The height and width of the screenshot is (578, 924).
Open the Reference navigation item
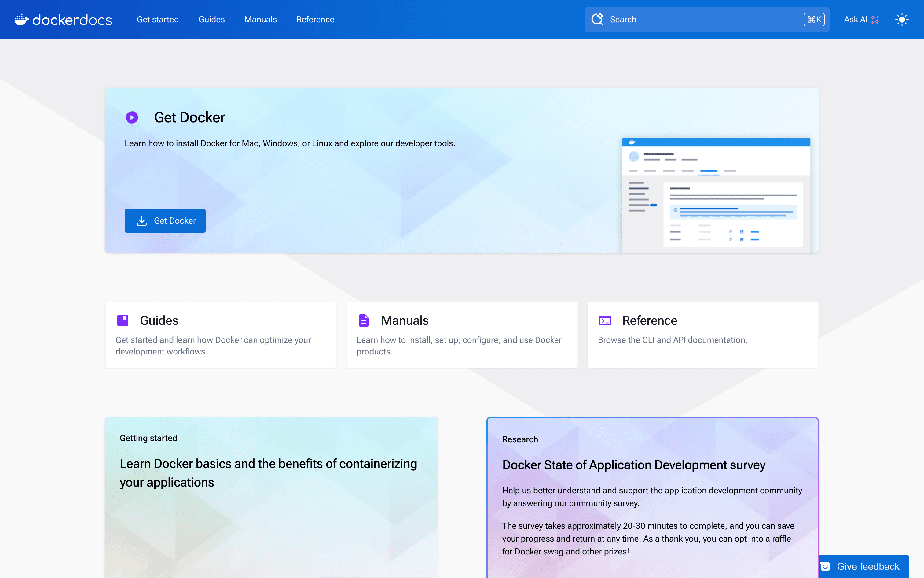coord(315,20)
